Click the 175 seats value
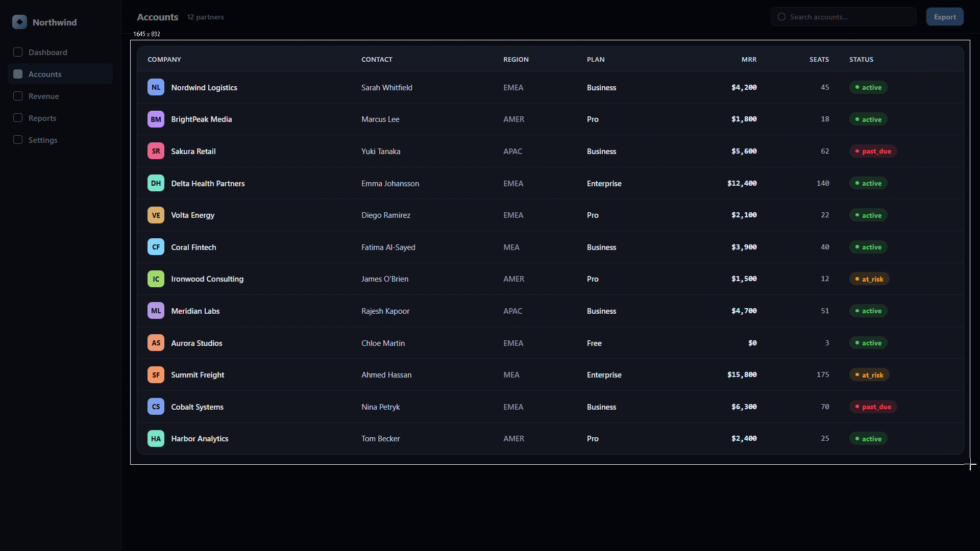 (x=823, y=375)
